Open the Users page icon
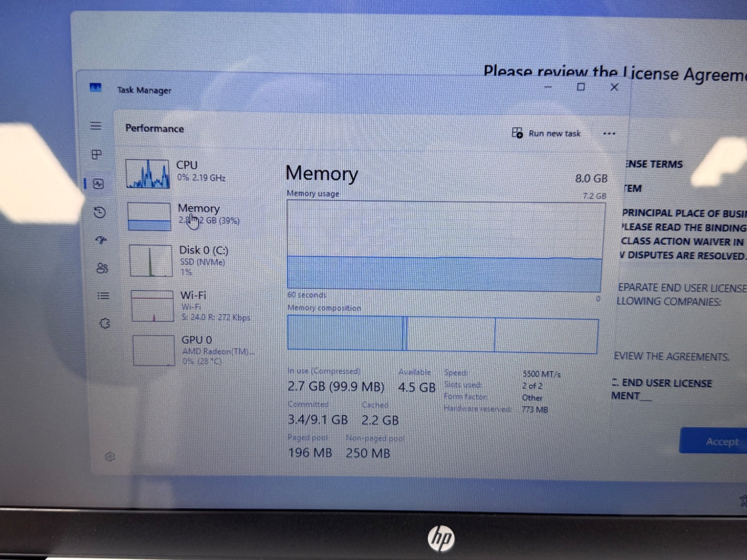Viewport: 747px width, 560px height. pyautogui.click(x=102, y=268)
